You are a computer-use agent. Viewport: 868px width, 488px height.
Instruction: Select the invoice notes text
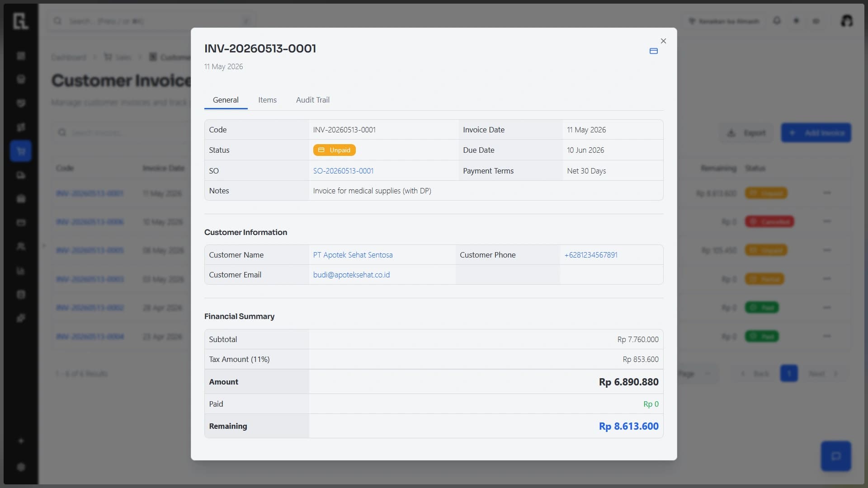pos(372,191)
